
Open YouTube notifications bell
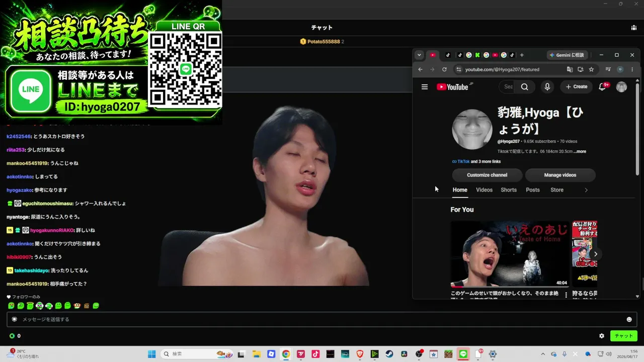[602, 87]
